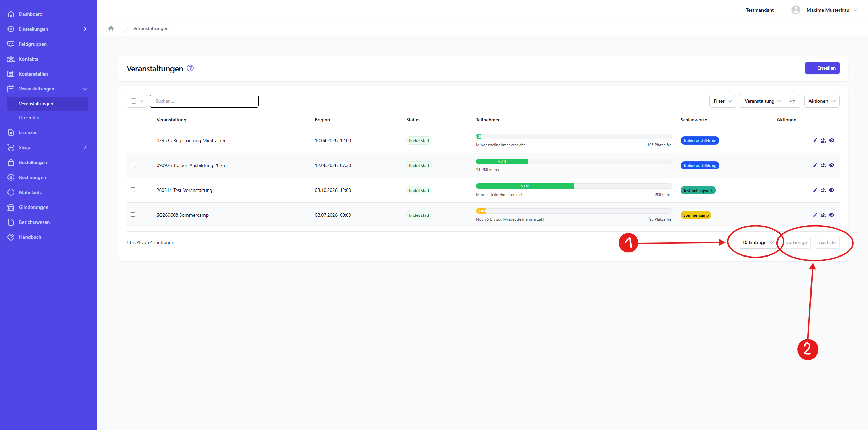Toggle the select-all checkbox by search
The height and width of the screenshot is (430, 868).
[134, 101]
